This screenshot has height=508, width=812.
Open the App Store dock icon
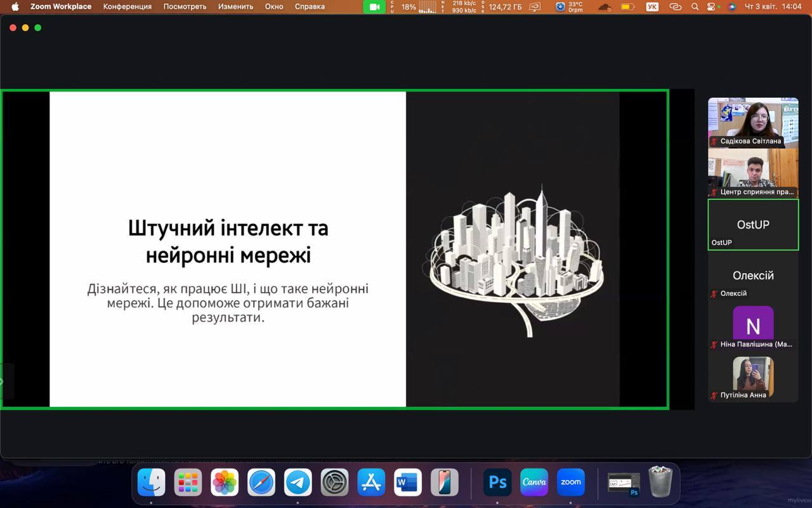pyautogui.click(x=371, y=483)
